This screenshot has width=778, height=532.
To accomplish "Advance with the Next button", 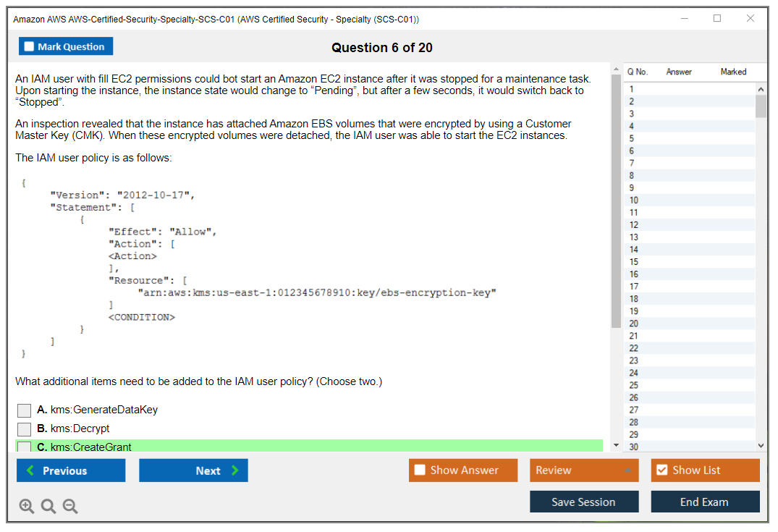I will pyautogui.click(x=193, y=470).
